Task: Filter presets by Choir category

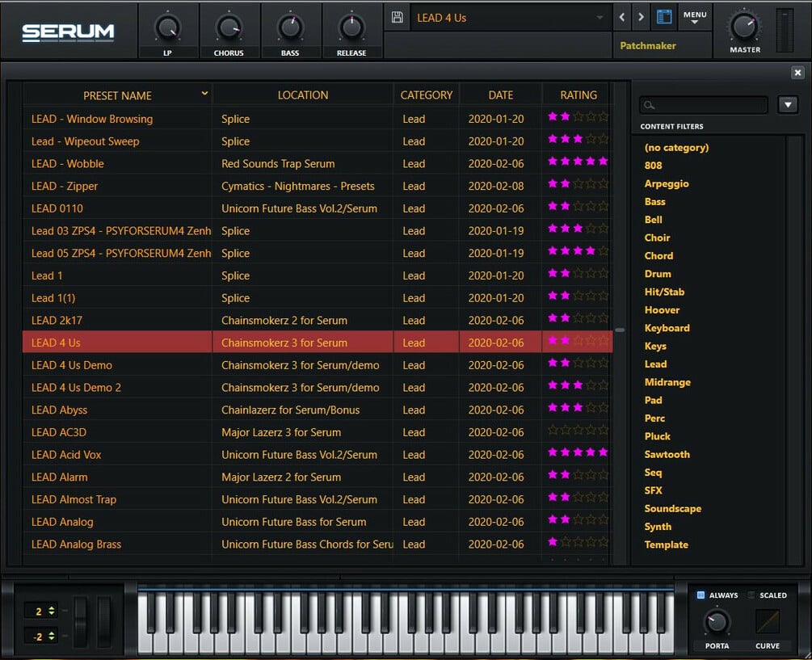Action: [657, 238]
